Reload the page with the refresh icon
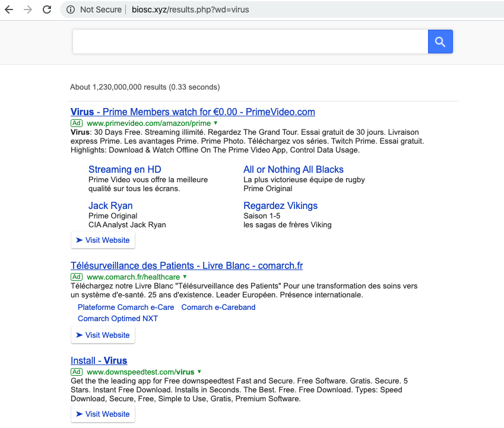 (x=46, y=9)
